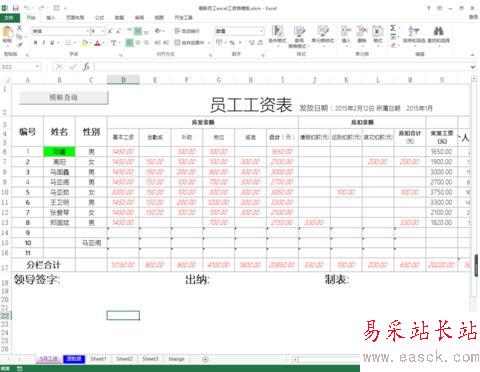The width and height of the screenshot is (480, 372).
Task: Click the Undo arrow icon
Action: pos(27,7)
